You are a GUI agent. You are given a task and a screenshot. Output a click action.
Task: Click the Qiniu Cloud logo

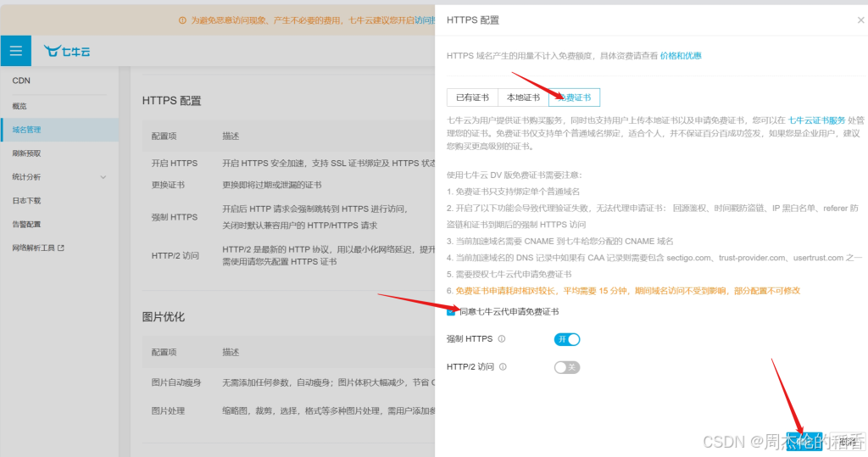click(67, 51)
